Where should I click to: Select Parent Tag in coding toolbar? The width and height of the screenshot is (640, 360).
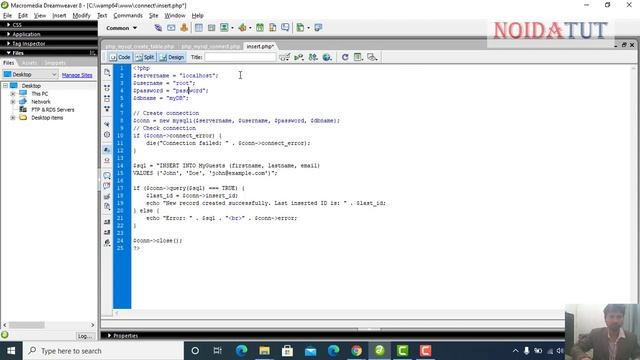107,124
